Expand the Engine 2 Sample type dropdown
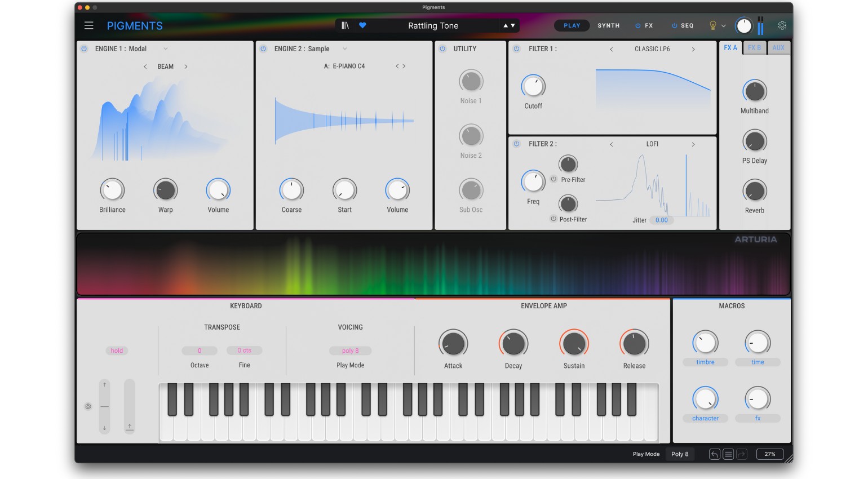Screen dimensions: 868x479 click(x=344, y=49)
